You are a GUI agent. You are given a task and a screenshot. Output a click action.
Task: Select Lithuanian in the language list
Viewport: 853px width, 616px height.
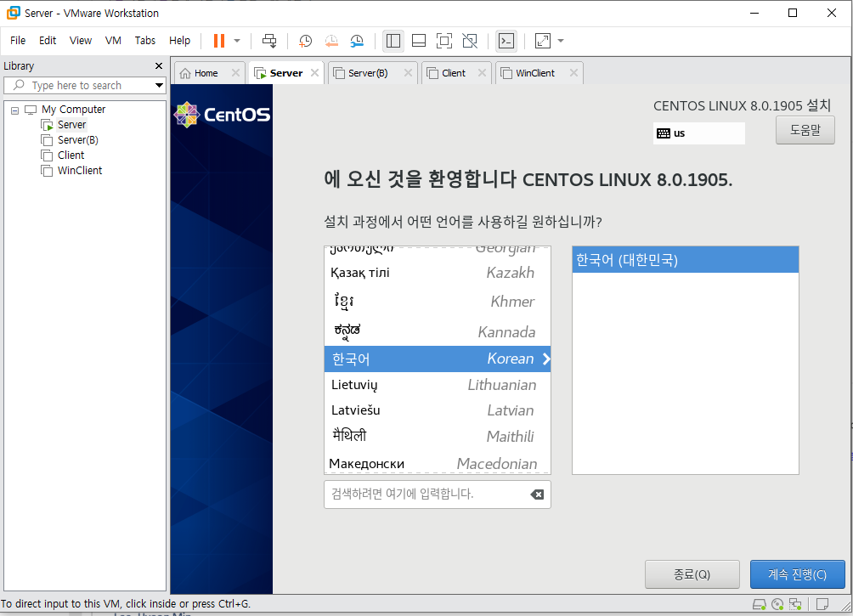pyautogui.click(x=438, y=385)
